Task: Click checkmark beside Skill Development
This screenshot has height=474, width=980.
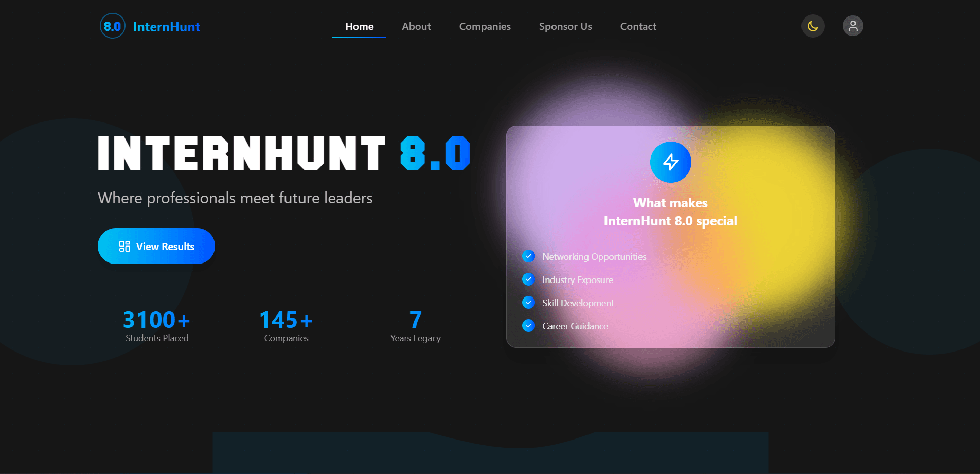Action: tap(528, 303)
